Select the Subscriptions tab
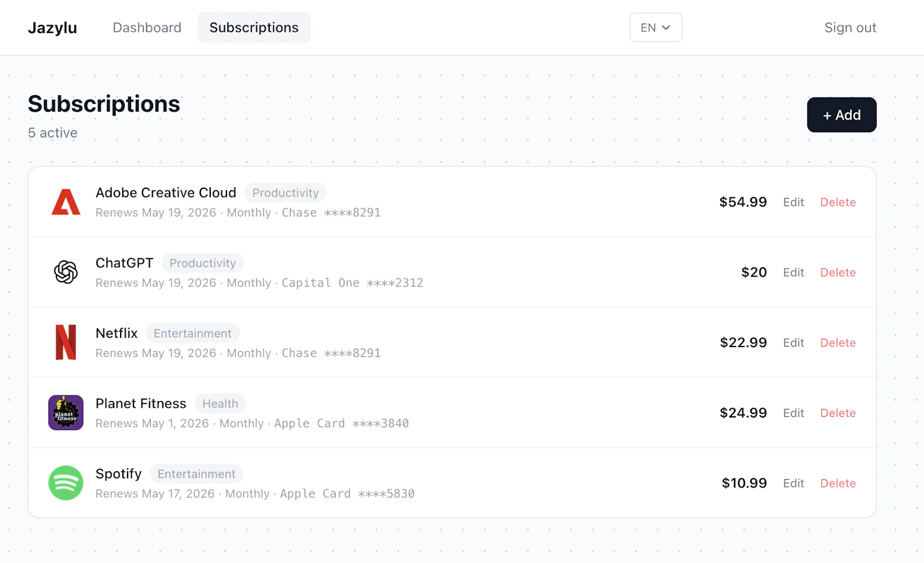The height and width of the screenshot is (563, 924). (254, 28)
